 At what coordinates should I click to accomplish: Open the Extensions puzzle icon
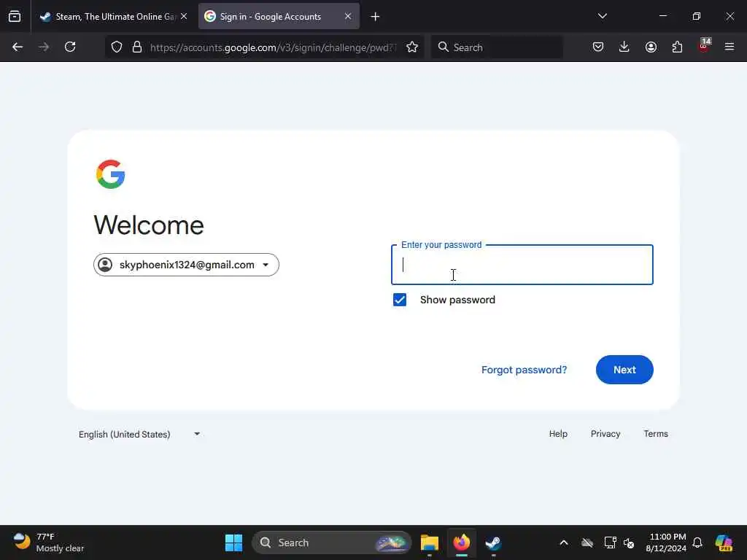click(x=677, y=47)
